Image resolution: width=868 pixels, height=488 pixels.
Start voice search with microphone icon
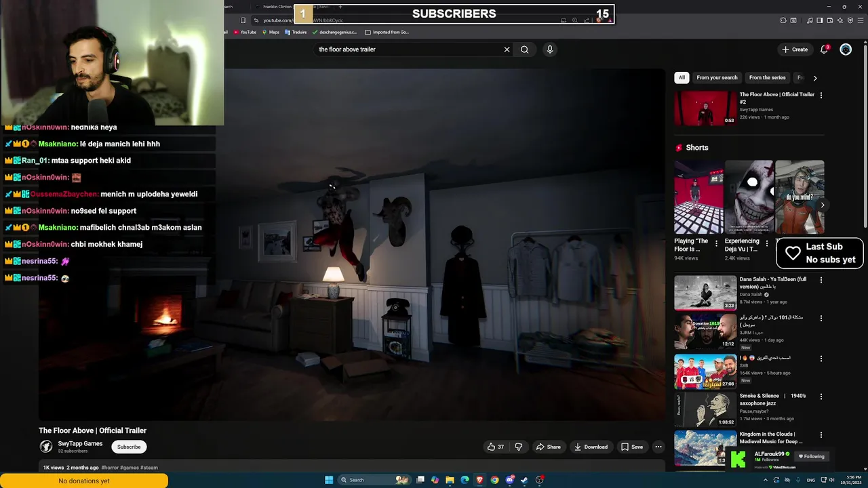[x=550, y=49]
